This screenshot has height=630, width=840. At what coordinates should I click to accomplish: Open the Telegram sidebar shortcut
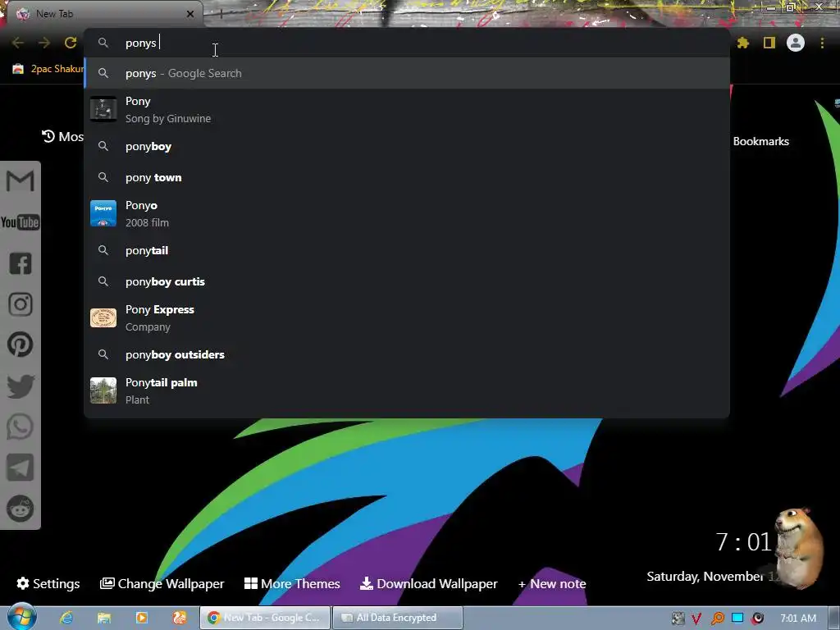(21, 468)
